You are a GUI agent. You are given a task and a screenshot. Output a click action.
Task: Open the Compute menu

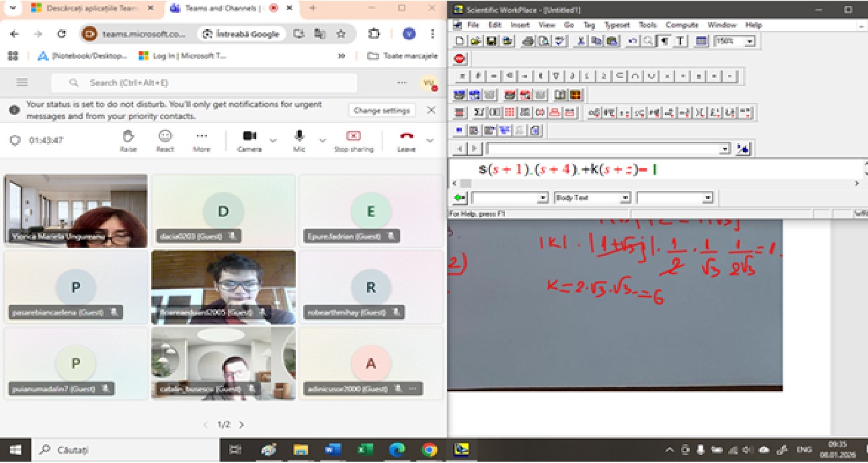point(682,25)
